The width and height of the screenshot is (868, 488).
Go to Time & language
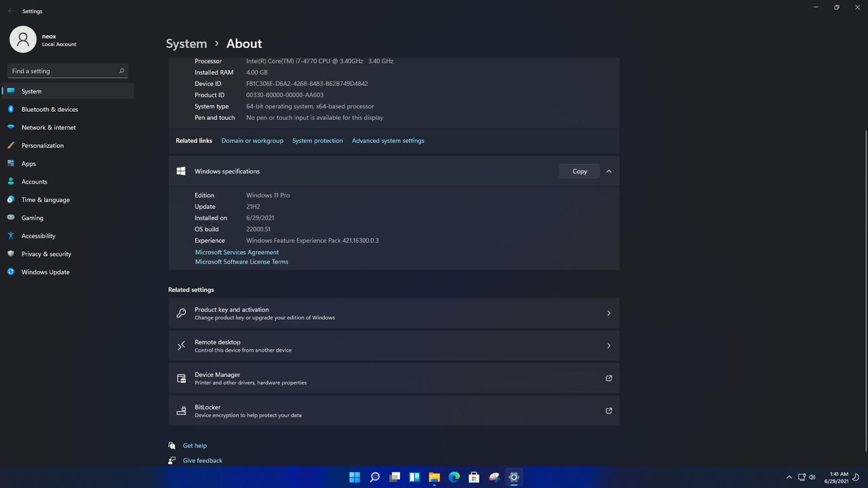(68, 200)
